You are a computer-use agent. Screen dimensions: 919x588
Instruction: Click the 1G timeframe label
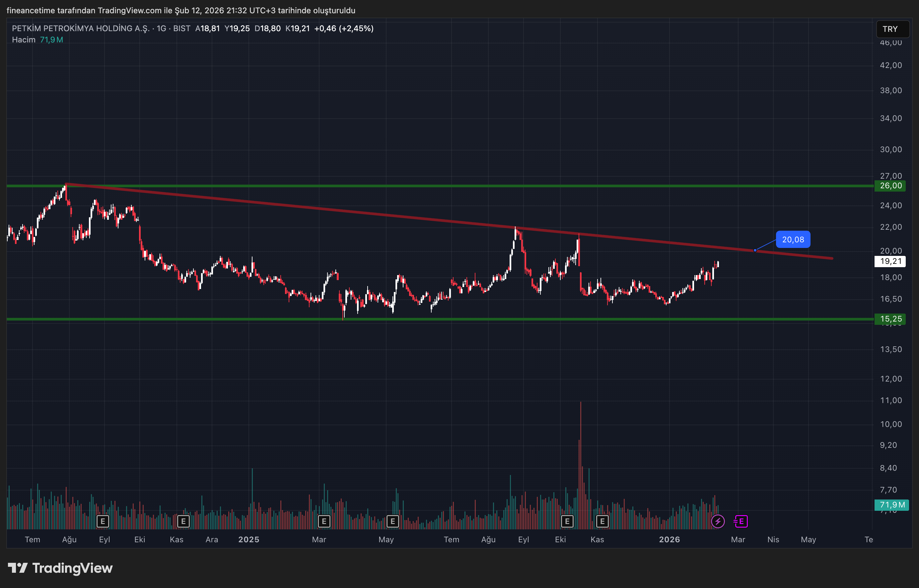[x=162, y=28]
